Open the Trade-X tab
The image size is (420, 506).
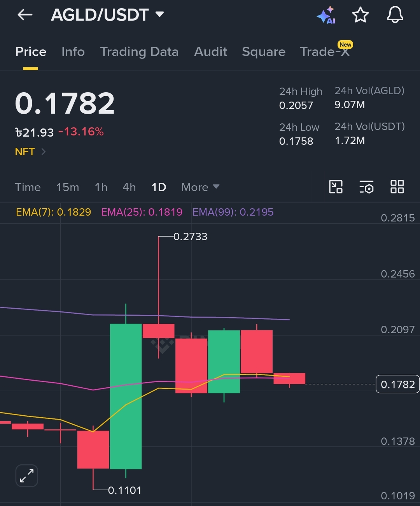coord(325,52)
